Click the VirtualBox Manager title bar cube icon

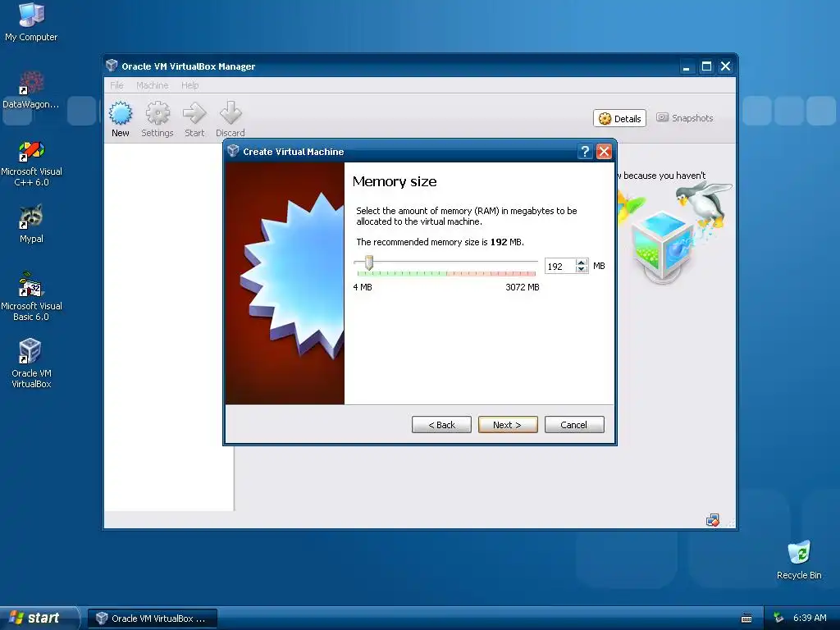click(112, 66)
